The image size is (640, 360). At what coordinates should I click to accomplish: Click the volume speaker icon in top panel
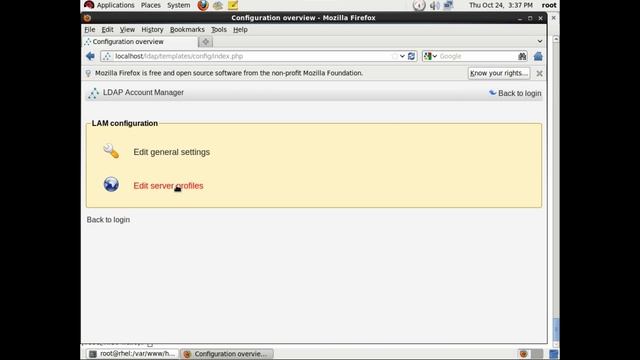click(x=435, y=5)
